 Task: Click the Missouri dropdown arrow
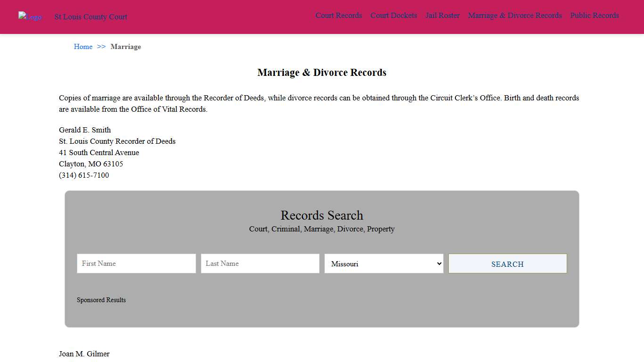pyautogui.click(x=438, y=263)
